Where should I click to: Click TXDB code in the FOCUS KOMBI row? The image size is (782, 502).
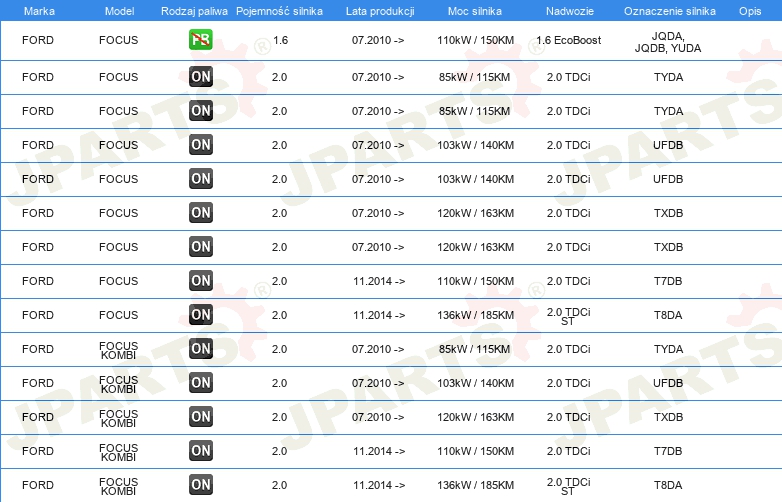pos(668,417)
